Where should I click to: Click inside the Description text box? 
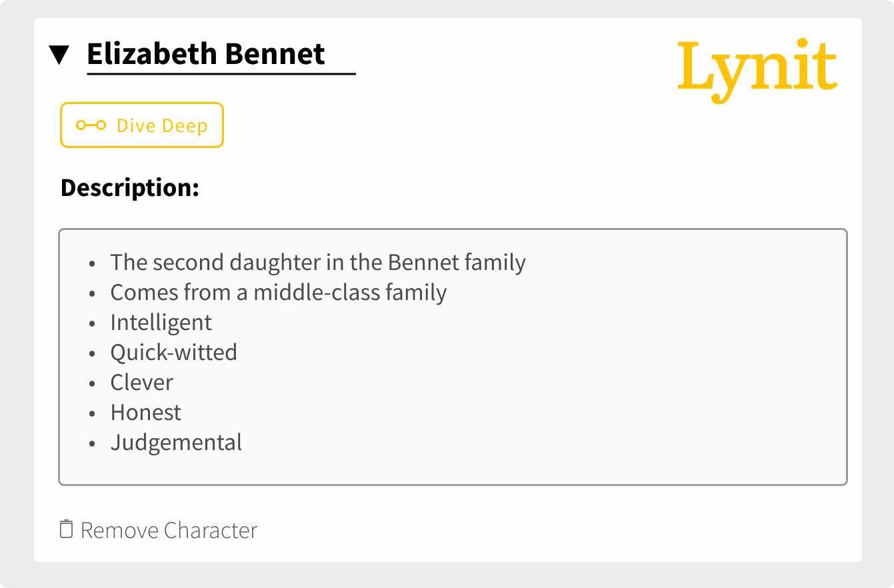pyautogui.click(x=453, y=357)
